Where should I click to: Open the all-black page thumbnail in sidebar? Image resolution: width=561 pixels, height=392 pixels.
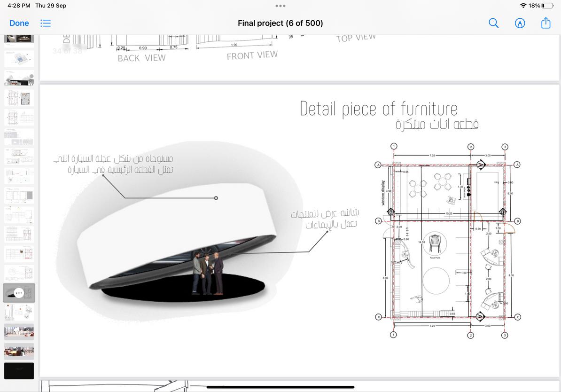pyautogui.click(x=19, y=371)
